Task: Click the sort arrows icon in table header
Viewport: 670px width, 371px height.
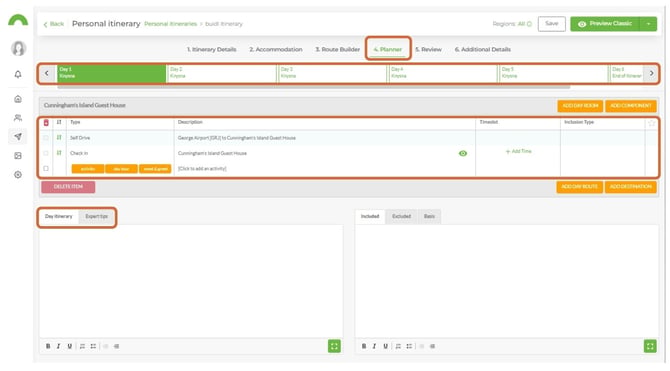Action: [59, 122]
